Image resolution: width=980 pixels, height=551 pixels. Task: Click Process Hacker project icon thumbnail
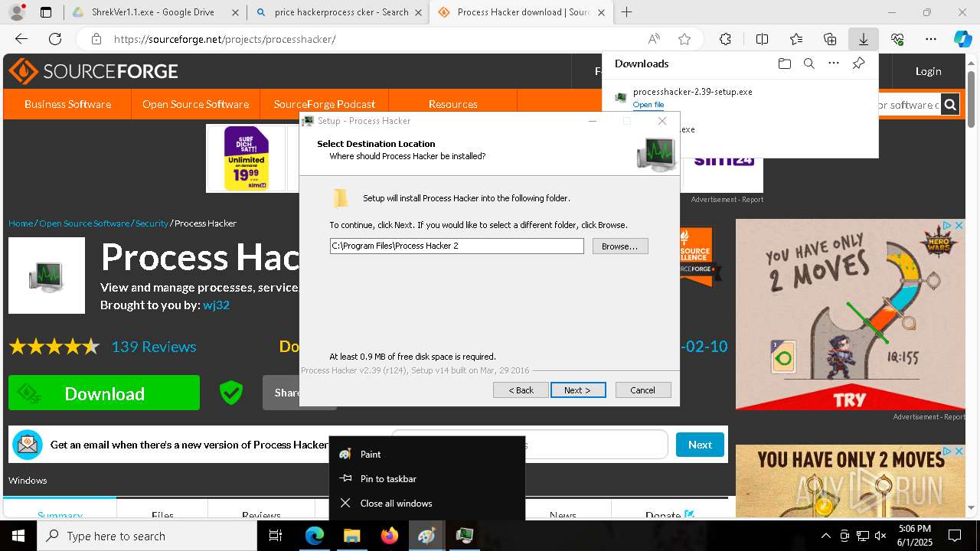pos(47,275)
